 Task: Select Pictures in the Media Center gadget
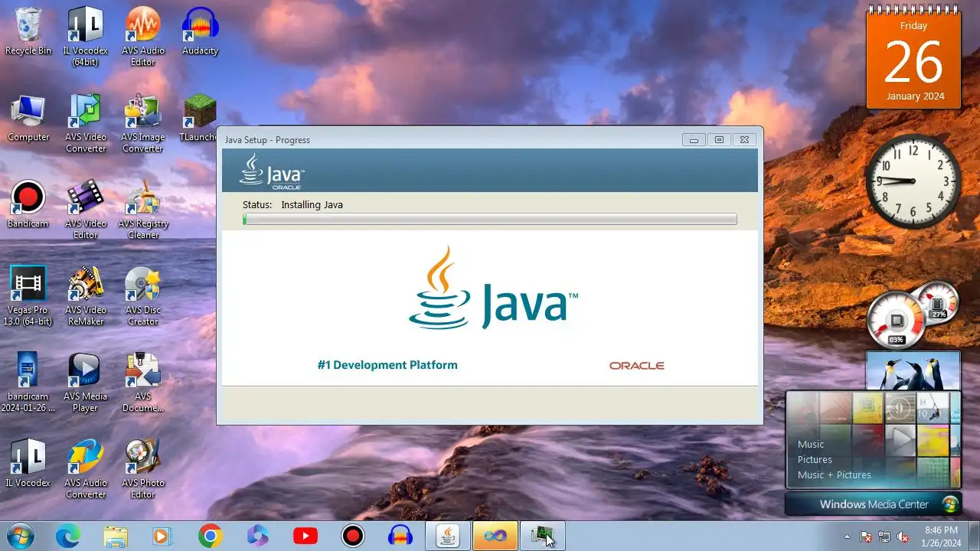coord(815,459)
